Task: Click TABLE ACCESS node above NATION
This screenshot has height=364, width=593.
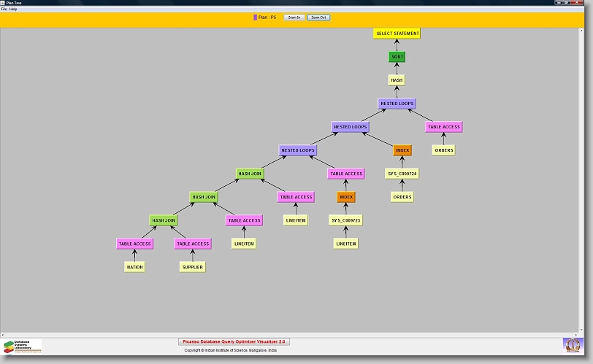Action: click(134, 244)
